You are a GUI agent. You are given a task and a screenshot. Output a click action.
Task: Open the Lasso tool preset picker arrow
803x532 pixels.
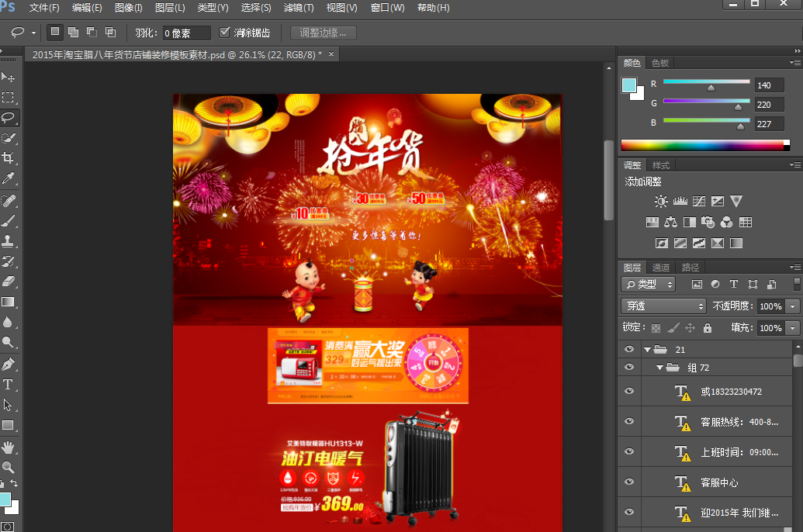coord(34,33)
